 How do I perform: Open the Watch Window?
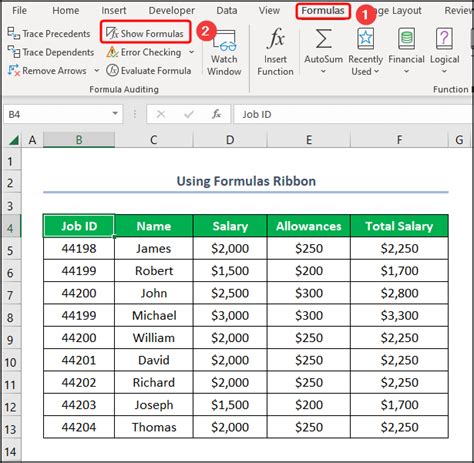tap(224, 53)
